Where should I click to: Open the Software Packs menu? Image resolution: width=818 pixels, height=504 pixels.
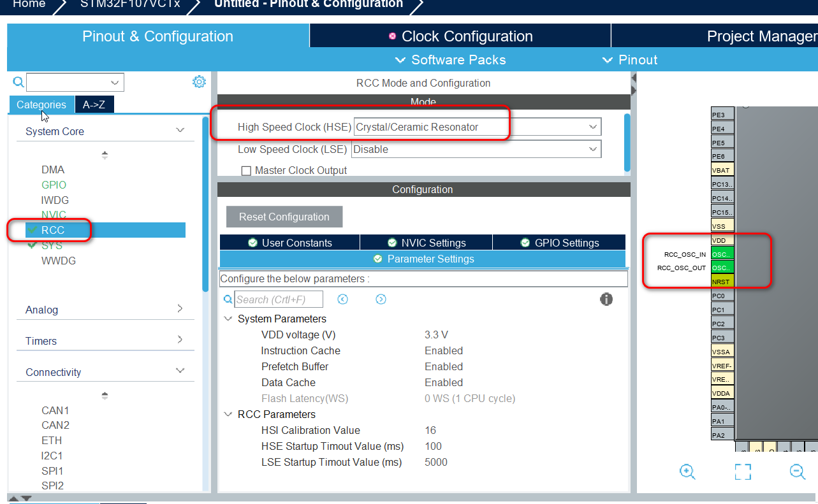click(450, 60)
